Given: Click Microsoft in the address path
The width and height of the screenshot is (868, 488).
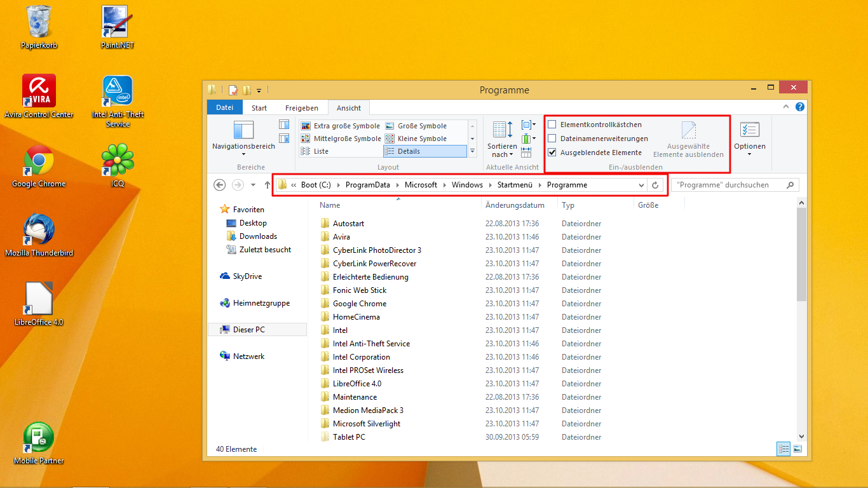Looking at the screenshot, I should pyautogui.click(x=421, y=185).
